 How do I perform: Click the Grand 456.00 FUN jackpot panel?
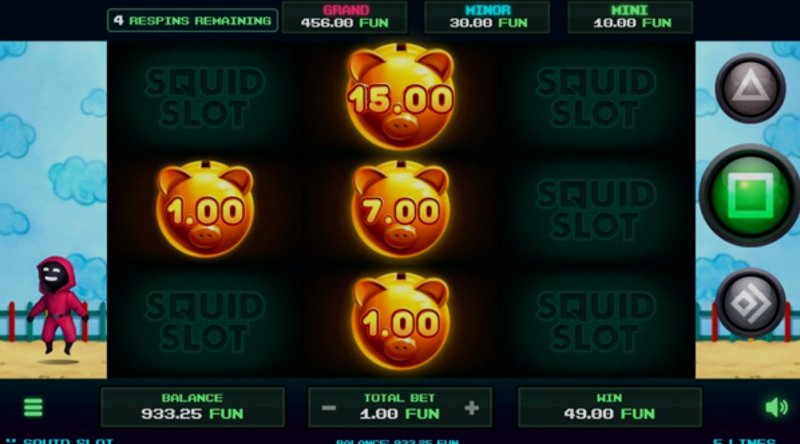[x=344, y=17]
